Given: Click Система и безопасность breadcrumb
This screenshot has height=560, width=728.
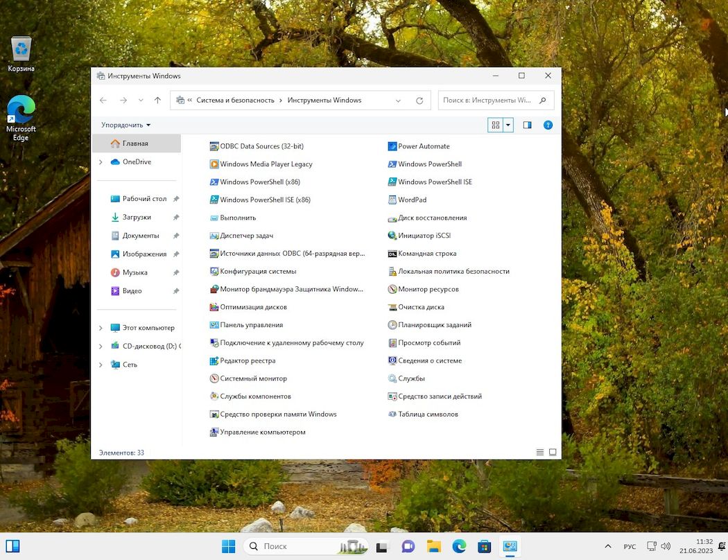Looking at the screenshot, I should click(x=235, y=100).
